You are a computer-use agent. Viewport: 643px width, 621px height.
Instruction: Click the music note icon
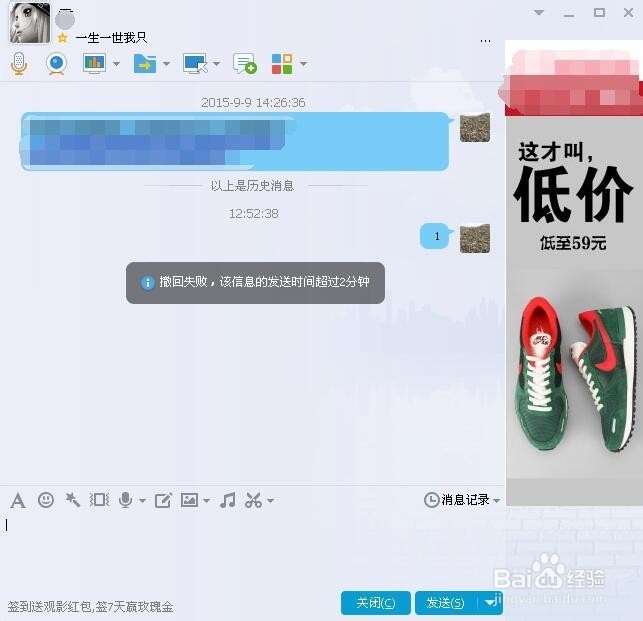(x=228, y=500)
